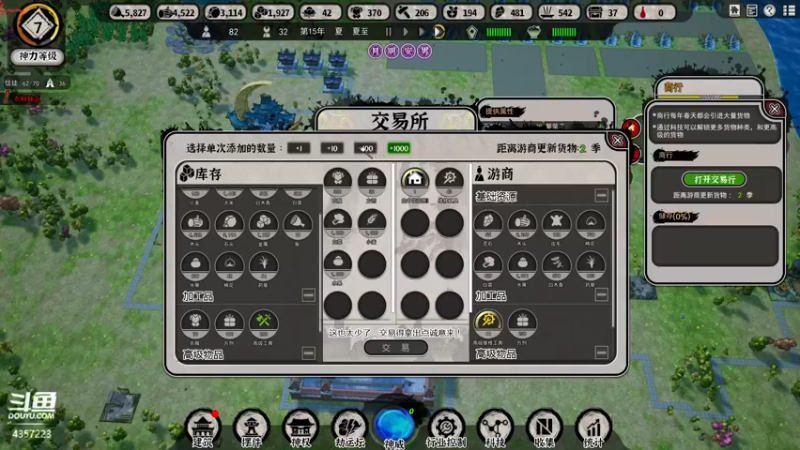Click the divine power level 7 emblem
The image size is (800, 450).
click(37, 26)
